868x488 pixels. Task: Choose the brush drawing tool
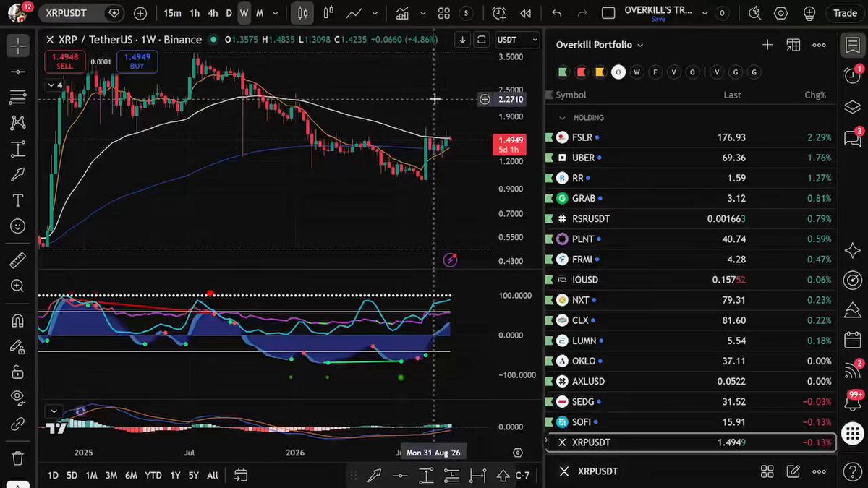[18, 175]
